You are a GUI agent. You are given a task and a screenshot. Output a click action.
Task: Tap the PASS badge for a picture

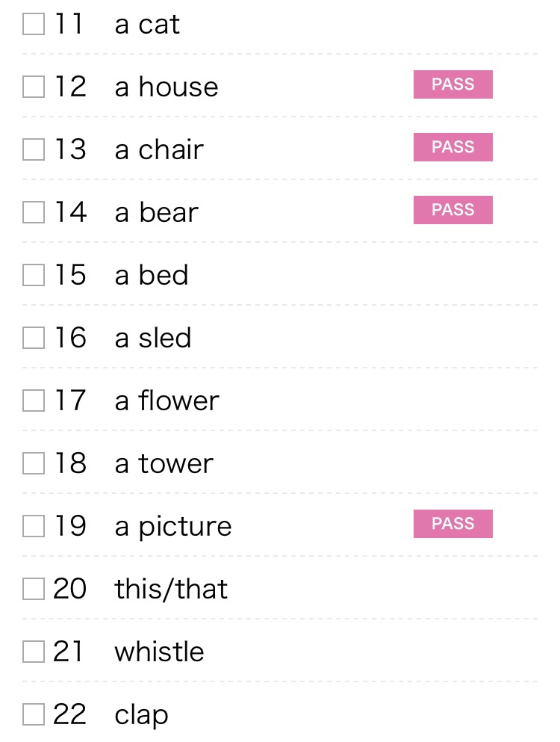coord(452,524)
